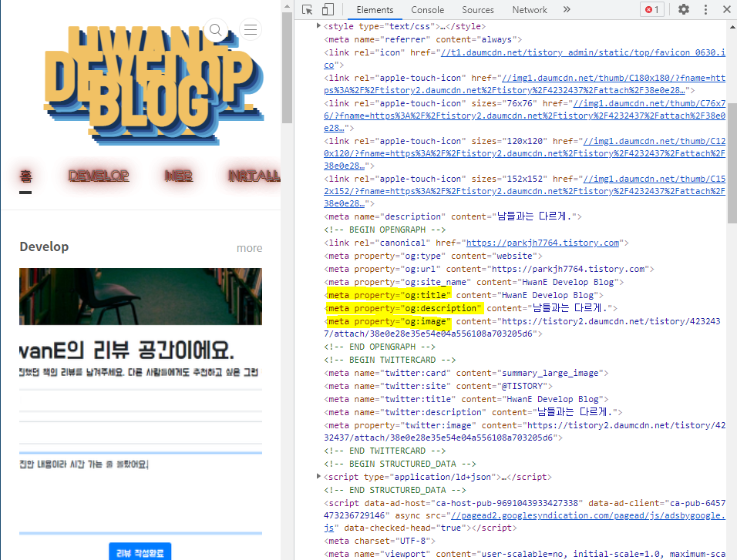
Task: Select the twitter:description meta line
Action: [473, 412]
